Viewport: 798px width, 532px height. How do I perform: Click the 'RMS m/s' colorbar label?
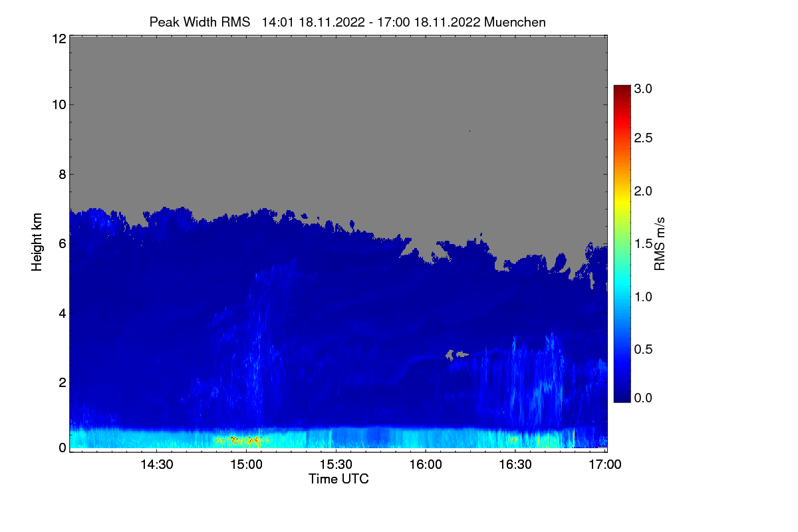click(660, 243)
